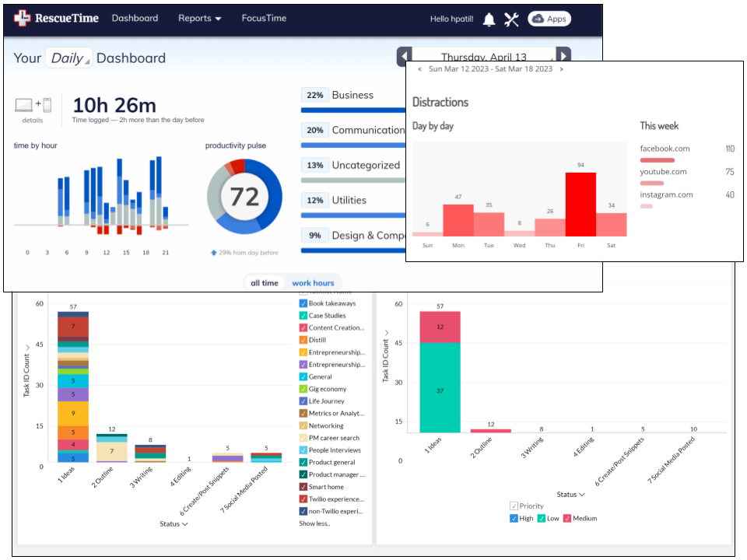Click the youtube.com distraction bar
Viewport: 747px width, 560px height.
click(652, 184)
